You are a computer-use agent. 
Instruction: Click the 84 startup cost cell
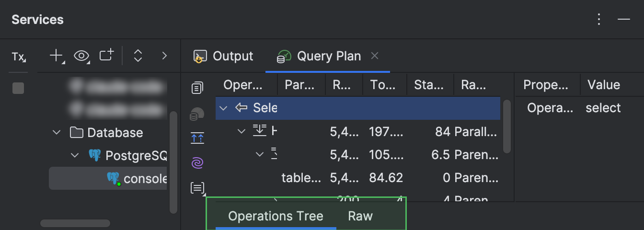444,131
